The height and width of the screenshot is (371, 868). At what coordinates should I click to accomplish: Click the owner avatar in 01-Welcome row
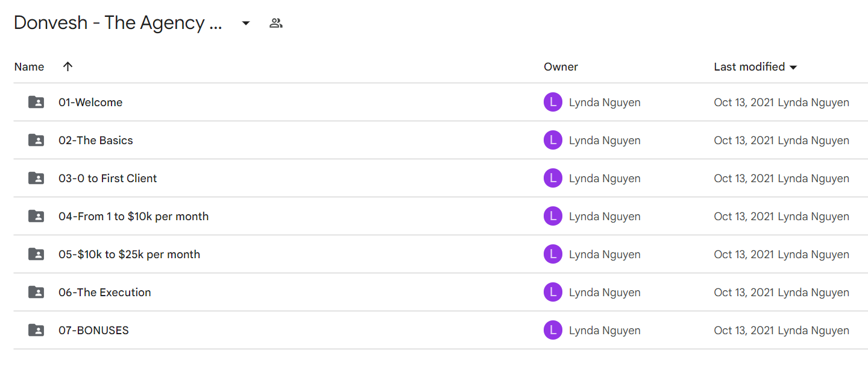point(553,103)
